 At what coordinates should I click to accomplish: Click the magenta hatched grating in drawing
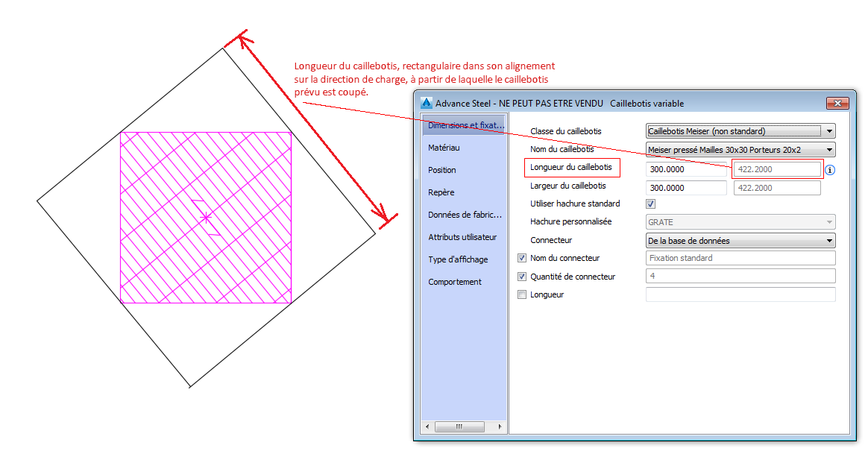(x=206, y=218)
